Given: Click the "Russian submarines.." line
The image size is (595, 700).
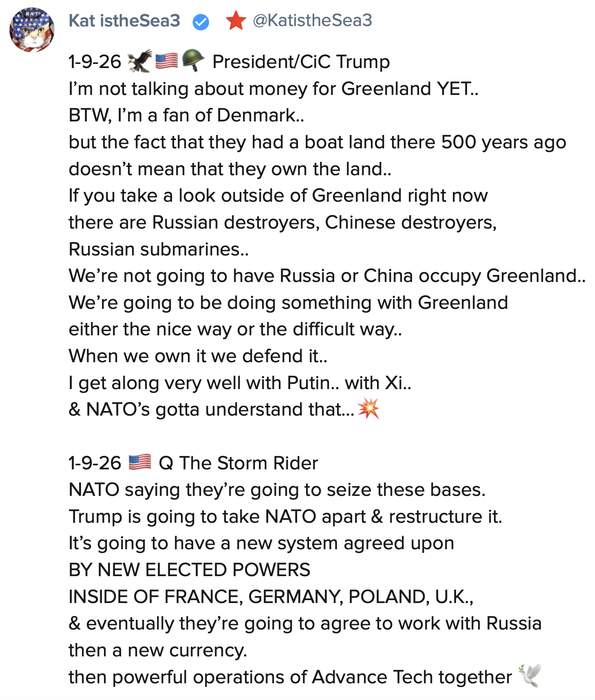Looking at the screenshot, I should pos(159,249).
